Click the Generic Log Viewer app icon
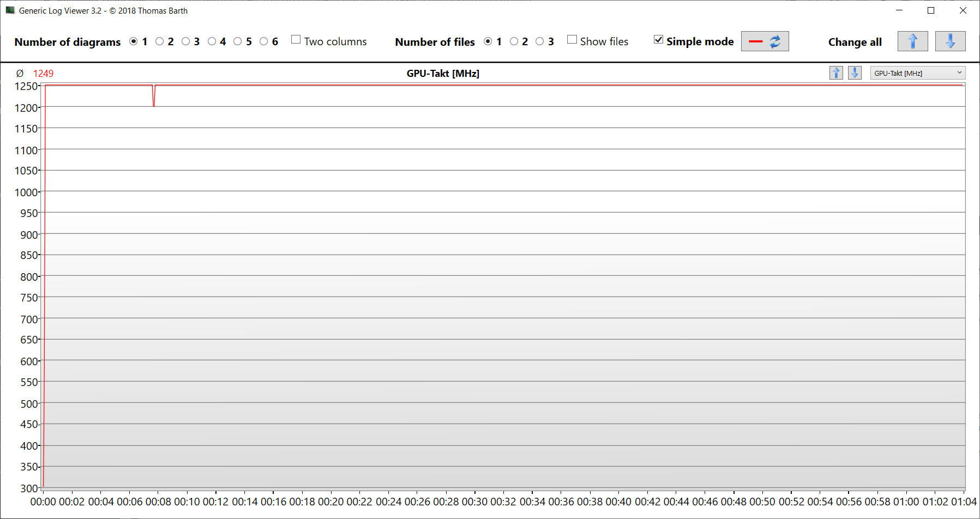Viewport: 980px width, 519px height. pos(10,10)
